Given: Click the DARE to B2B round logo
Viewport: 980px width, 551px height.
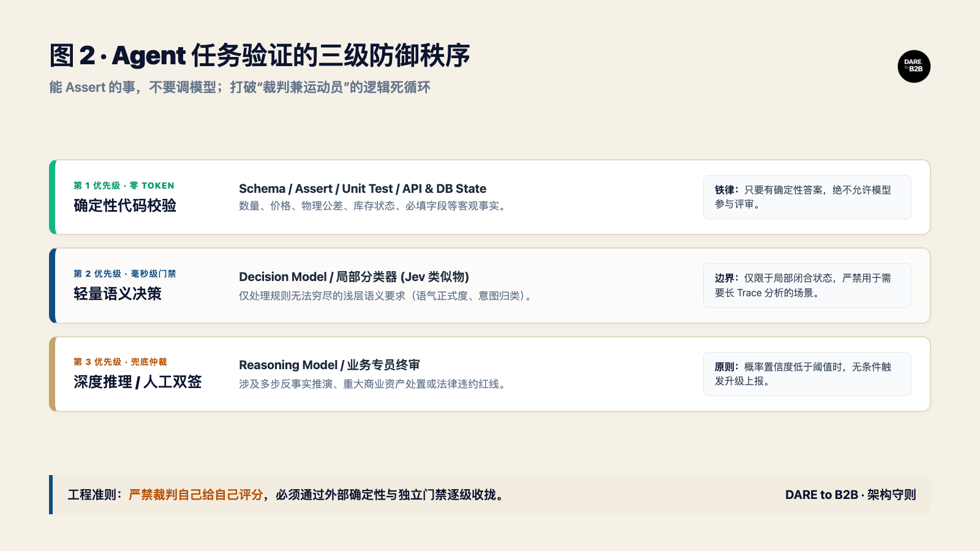Looking at the screenshot, I should click(x=914, y=66).
